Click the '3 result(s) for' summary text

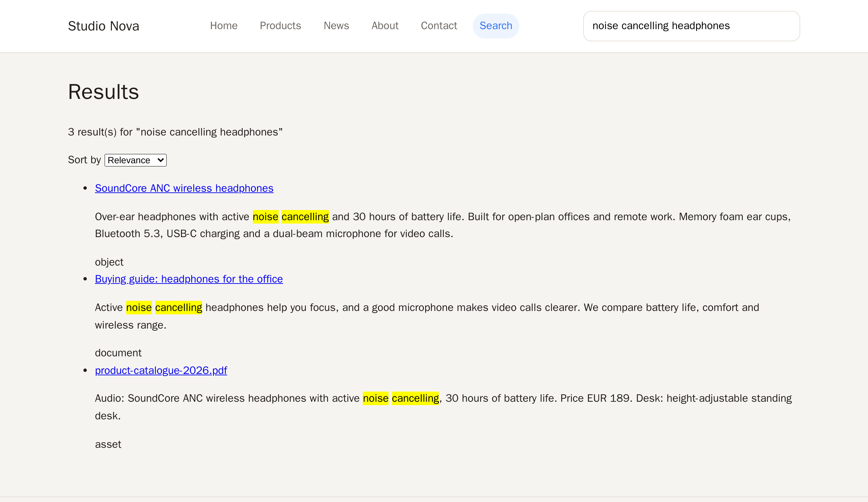[x=175, y=132]
